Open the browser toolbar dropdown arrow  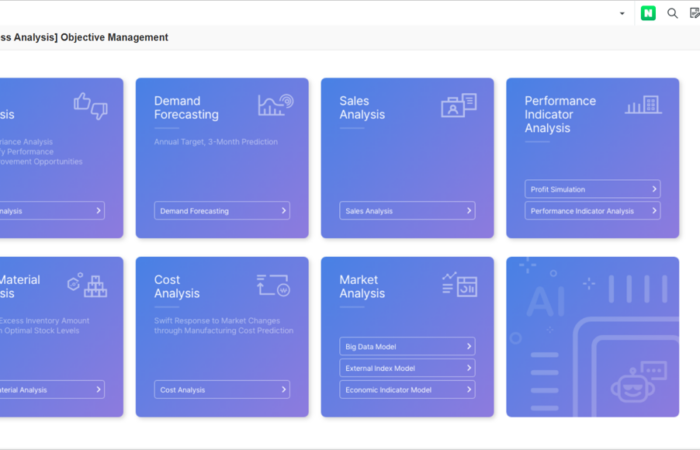(x=622, y=13)
